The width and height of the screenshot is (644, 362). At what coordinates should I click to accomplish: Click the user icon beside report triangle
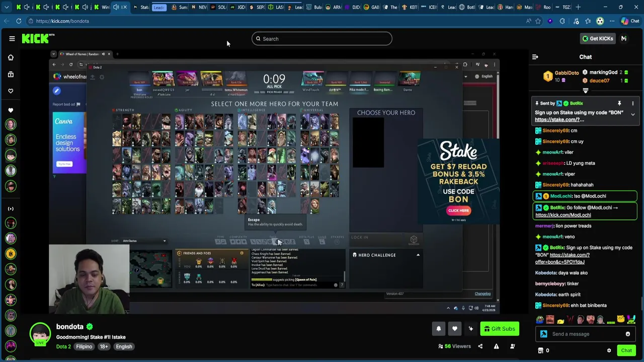(x=512, y=346)
